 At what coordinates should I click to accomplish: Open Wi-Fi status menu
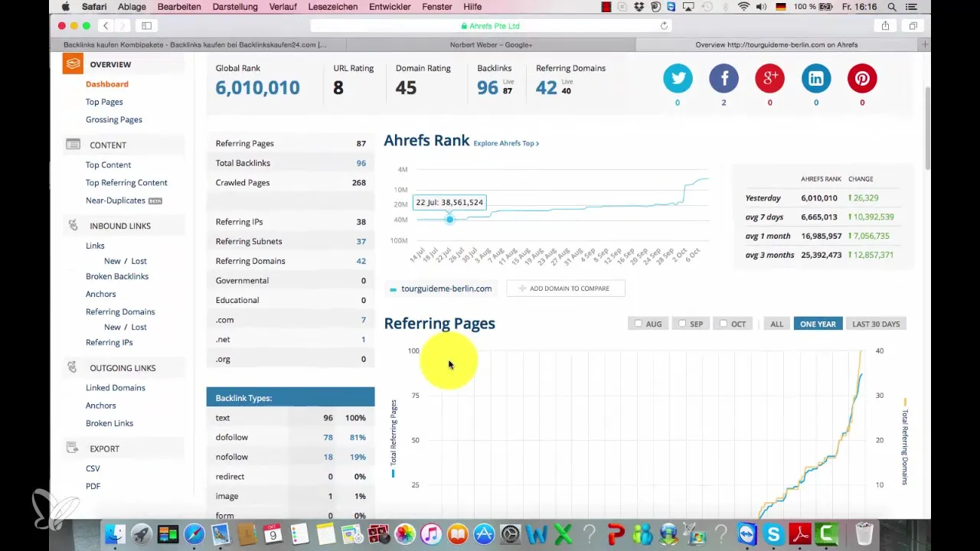pos(743,7)
